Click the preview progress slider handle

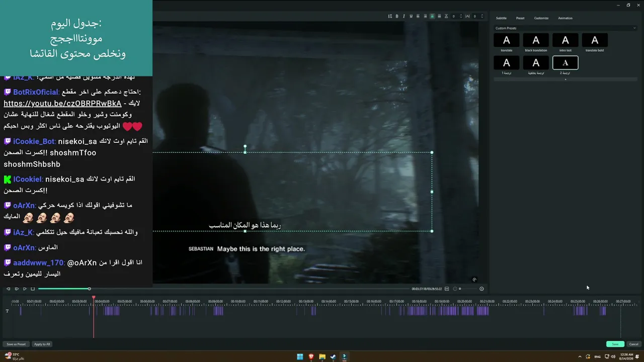pos(89,289)
